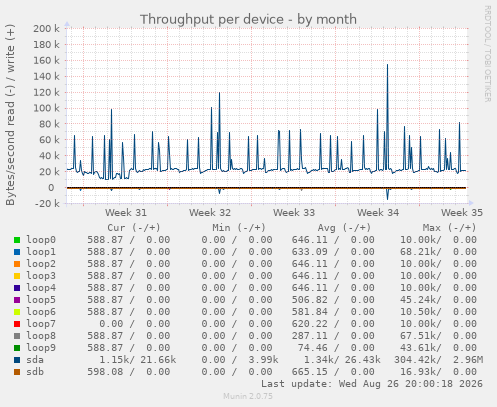Click the Week 33 axis label
Screen dimensions: 497x407
[294, 213]
